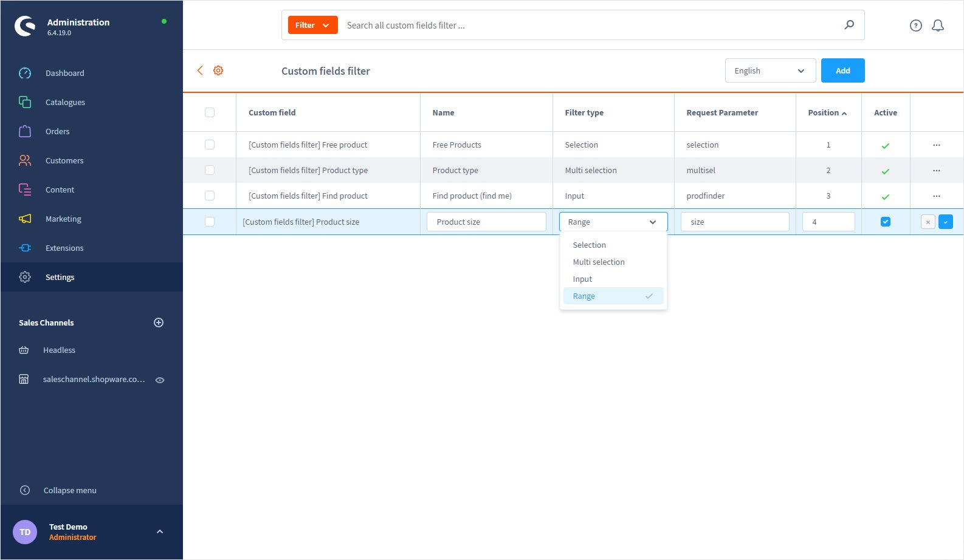Check the Product type row checkbox
Viewport: 964px width, 560px height.
click(x=210, y=170)
